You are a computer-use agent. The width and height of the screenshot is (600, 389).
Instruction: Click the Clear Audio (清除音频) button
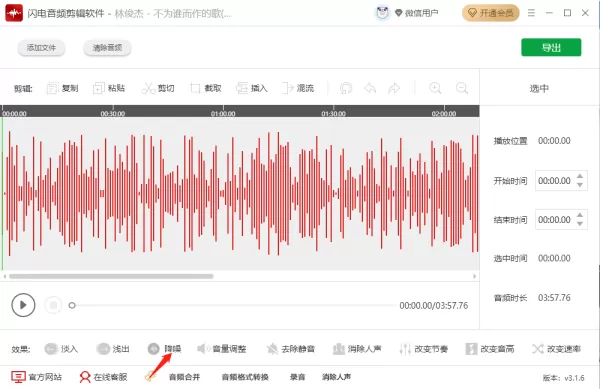pyautogui.click(x=108, y=48)
